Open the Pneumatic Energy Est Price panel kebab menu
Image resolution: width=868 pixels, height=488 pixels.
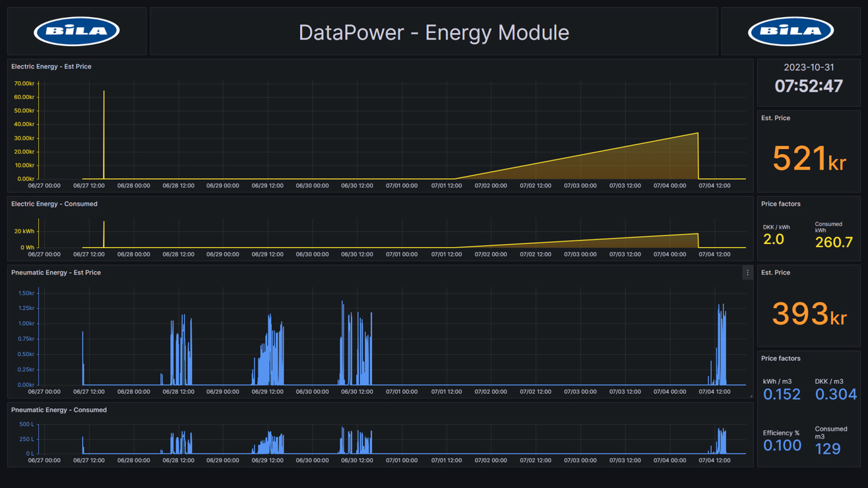pyautogui.click(x=747, y=272)
